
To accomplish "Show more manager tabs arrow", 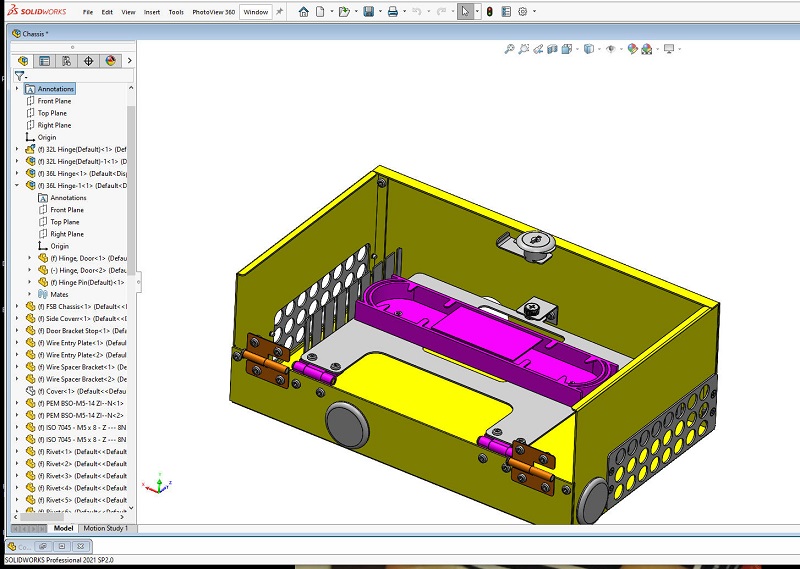I will 130,61.
